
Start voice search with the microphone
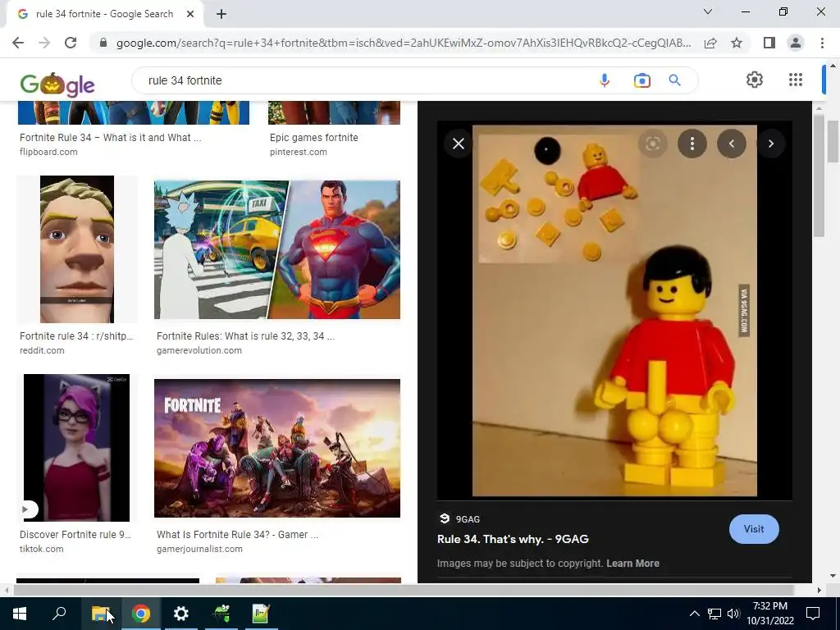pyautogui.click(x=605, y=80)
